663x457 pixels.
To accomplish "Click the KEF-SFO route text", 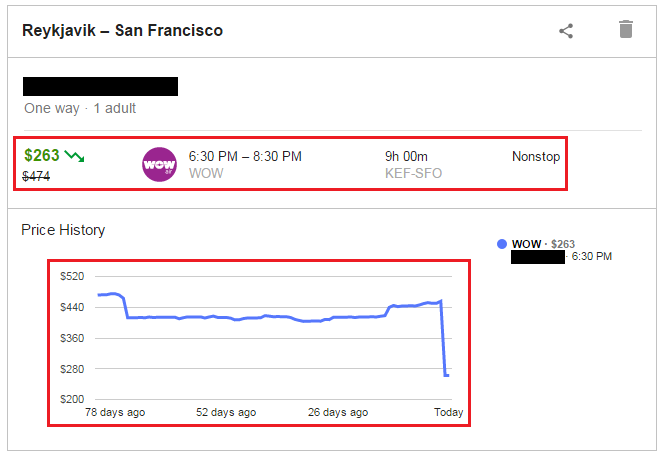I will pos(413,173).
